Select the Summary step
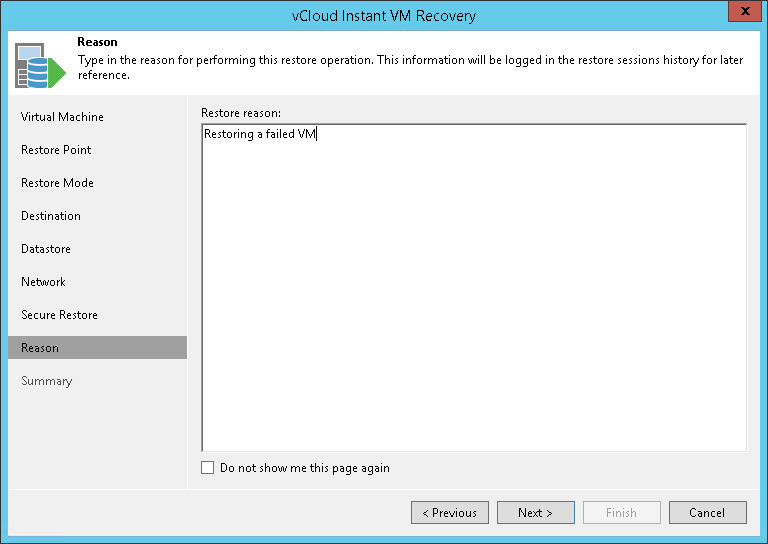 click(x=46, y=381)
